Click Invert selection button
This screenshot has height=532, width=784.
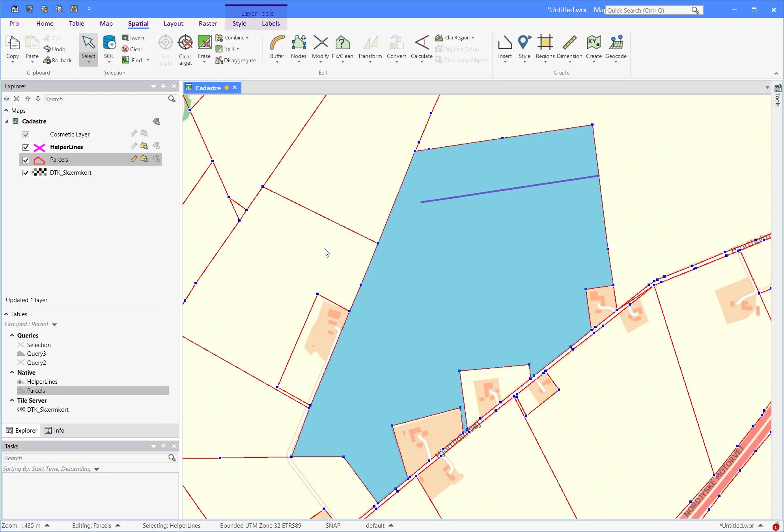pos(133,38)
